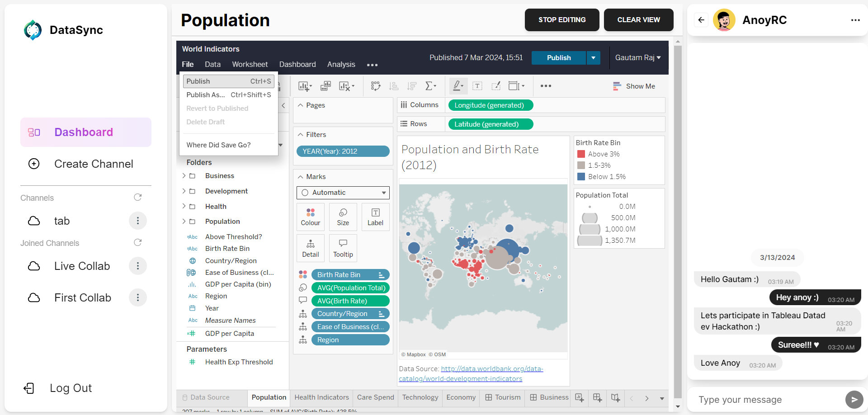Image resolution: width=868 pixels, height=415 pixels.
Task: Expand the Population folder
Action: [184, 222]
